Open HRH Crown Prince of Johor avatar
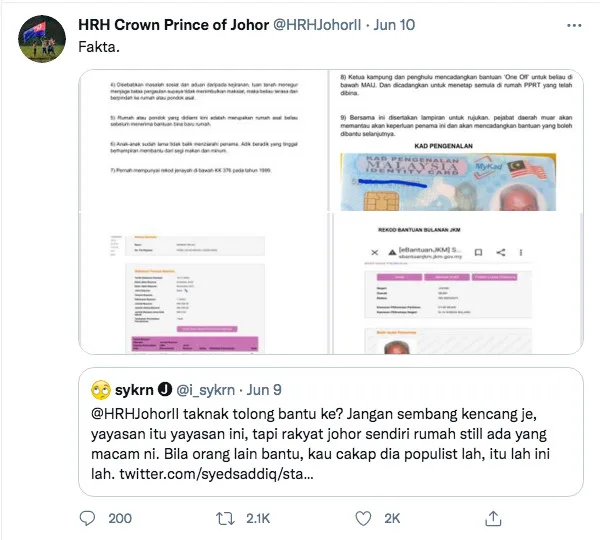 tap(42, 39)
